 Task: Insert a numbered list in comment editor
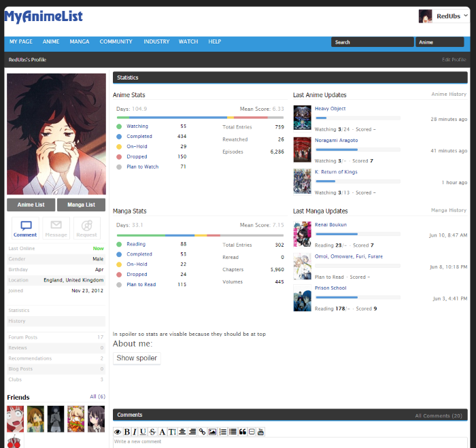pos(223,432)
